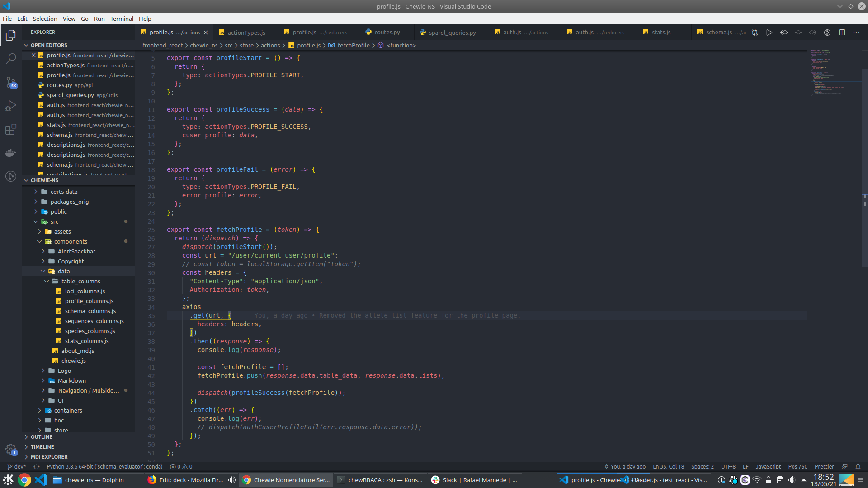The width and height of the screenshot is (868, 488).
Task: Click the notifications bell in status bar
Action: click(x=858, y=467)
